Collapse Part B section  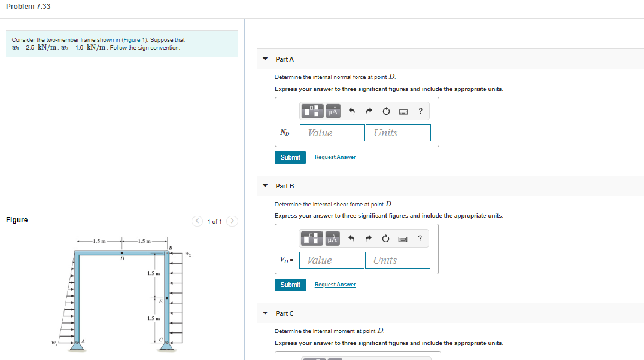tap(265, 186)
